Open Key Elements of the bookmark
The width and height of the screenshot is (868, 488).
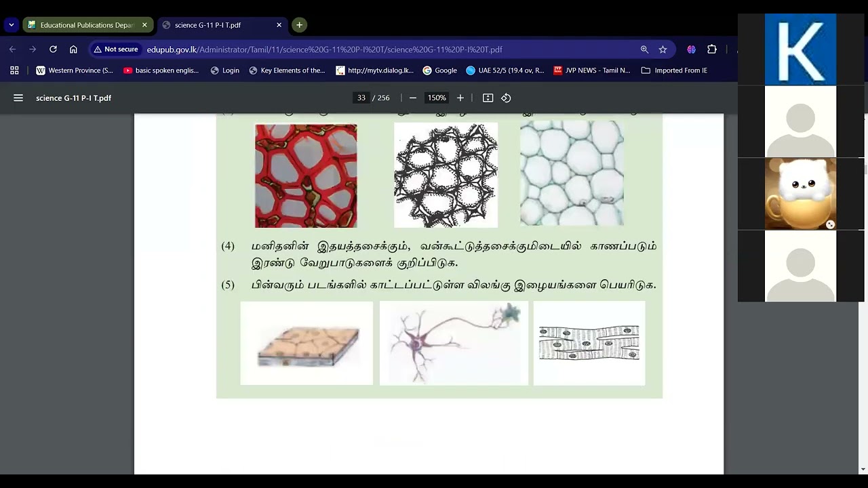[x=287, y=70]
